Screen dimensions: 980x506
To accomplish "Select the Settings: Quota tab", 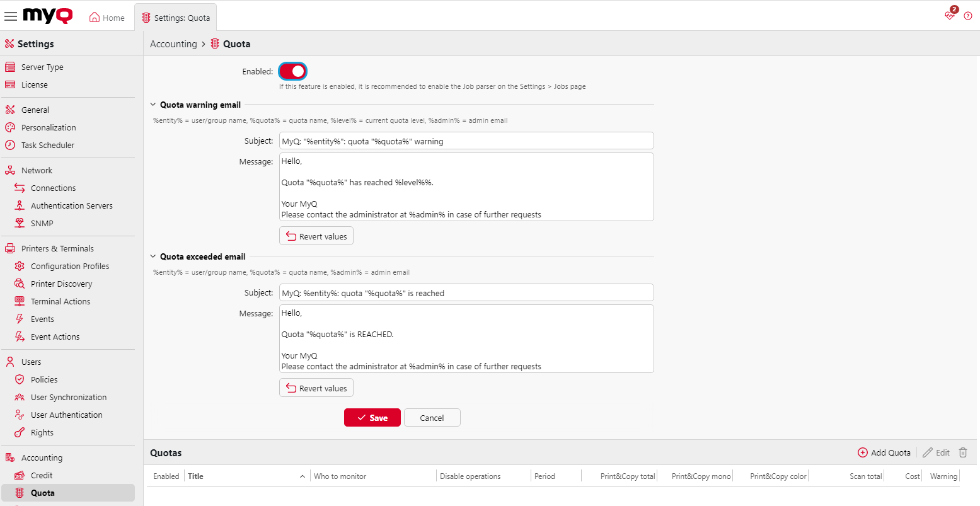I will [x=176, y=17].
